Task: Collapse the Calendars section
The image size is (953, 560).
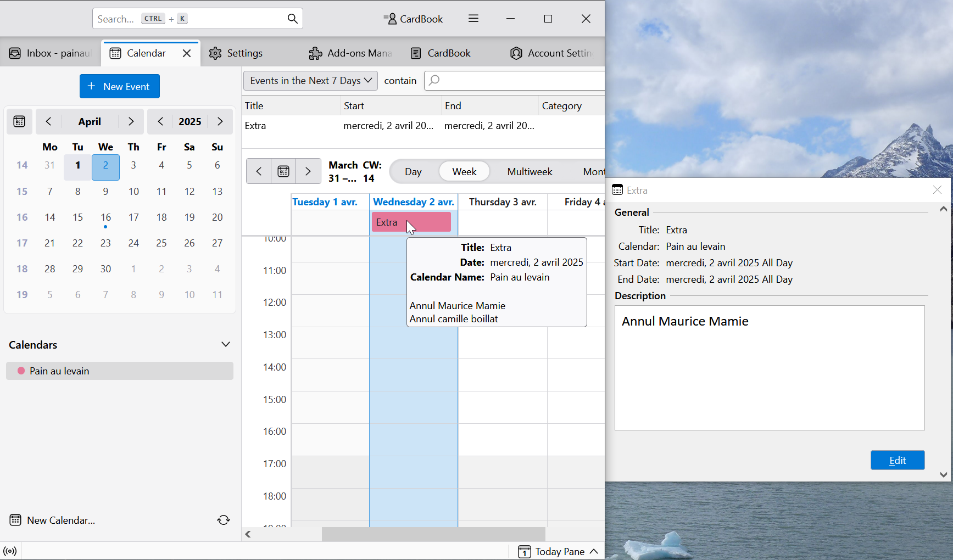Action: pyautogui.click(x=225, y=344)
